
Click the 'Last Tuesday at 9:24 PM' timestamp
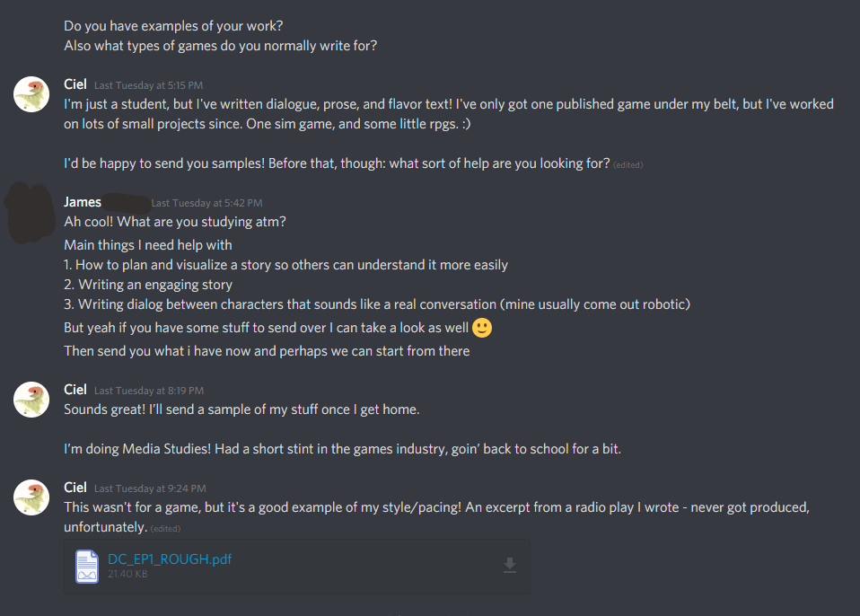tap(149, 488)
